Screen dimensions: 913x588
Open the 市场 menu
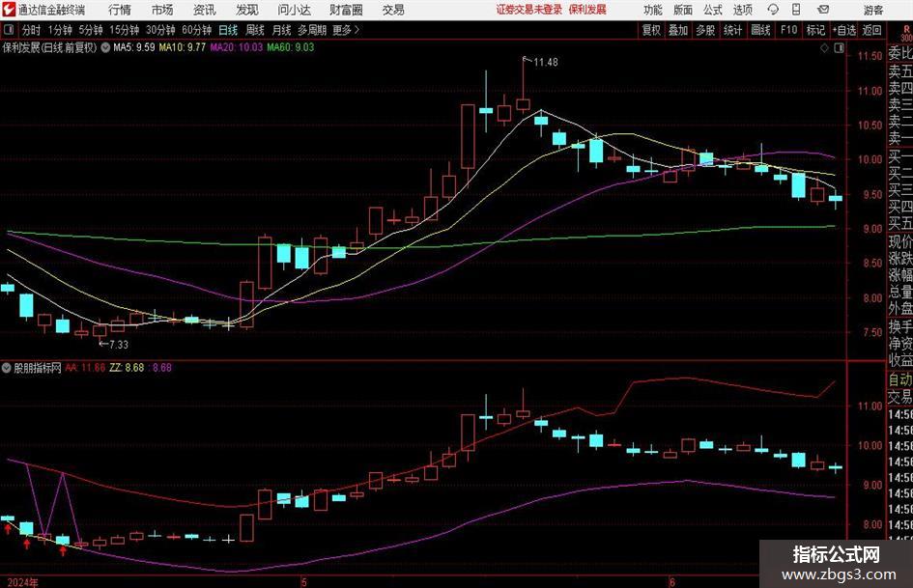(162, 10)
